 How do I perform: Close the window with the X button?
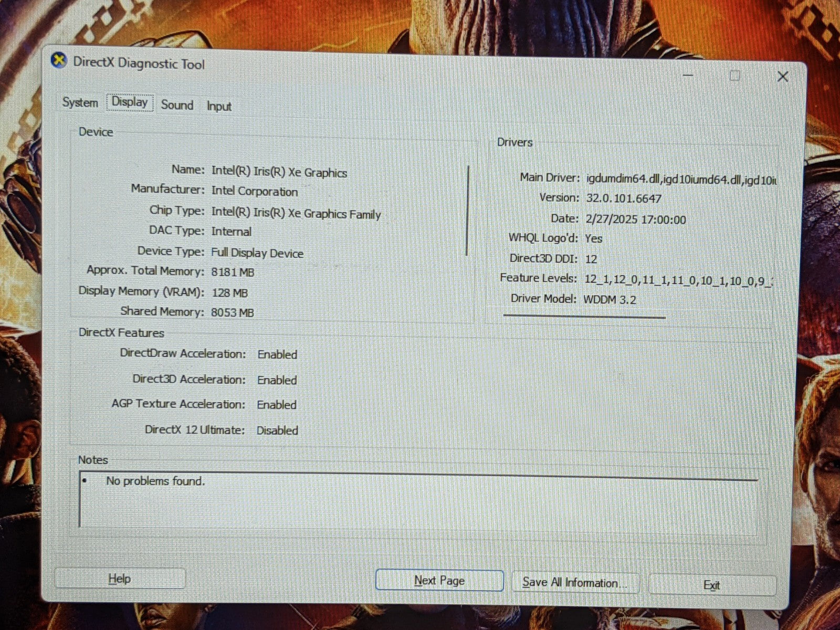(782, 77)
